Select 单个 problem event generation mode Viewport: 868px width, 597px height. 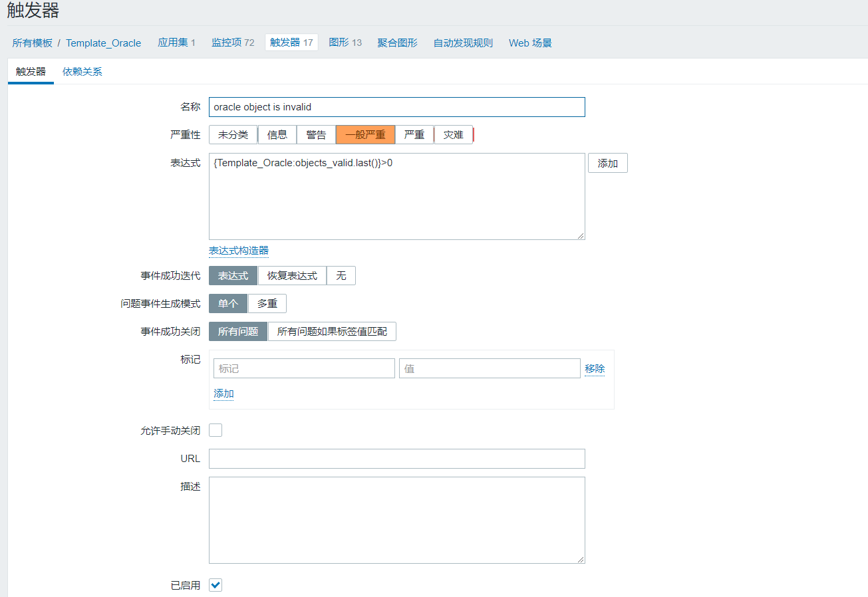click(x=228, y=303)
